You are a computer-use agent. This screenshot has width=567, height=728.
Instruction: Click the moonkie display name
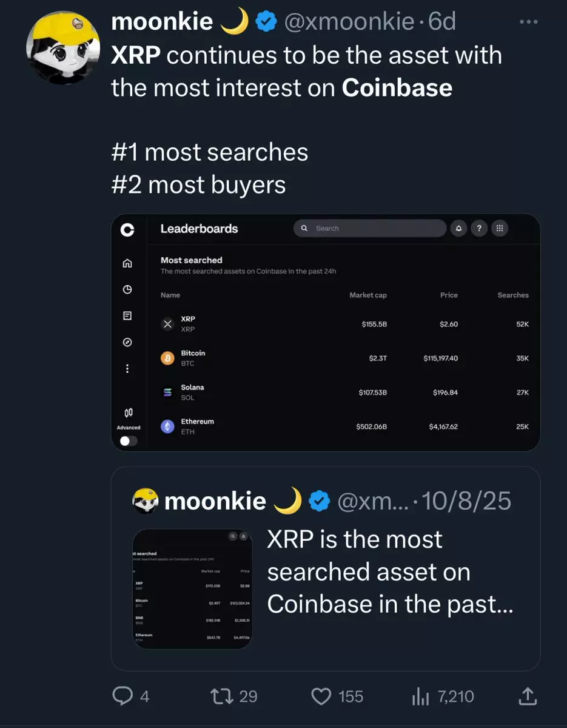[162, 22]
